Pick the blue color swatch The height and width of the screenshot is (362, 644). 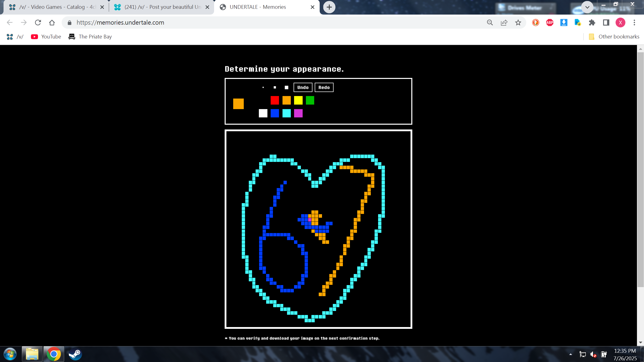(x=275, y=113)
